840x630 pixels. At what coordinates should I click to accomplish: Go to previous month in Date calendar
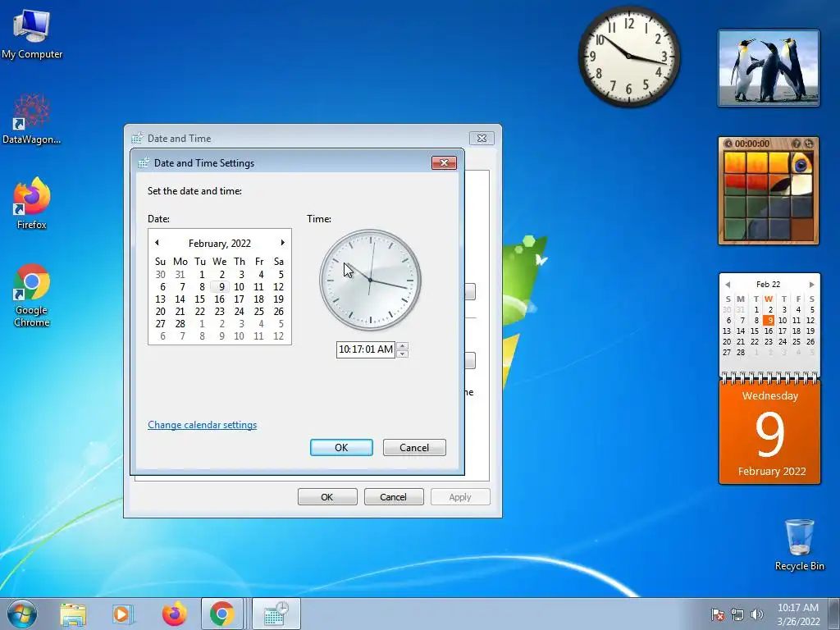coord(157,243)
